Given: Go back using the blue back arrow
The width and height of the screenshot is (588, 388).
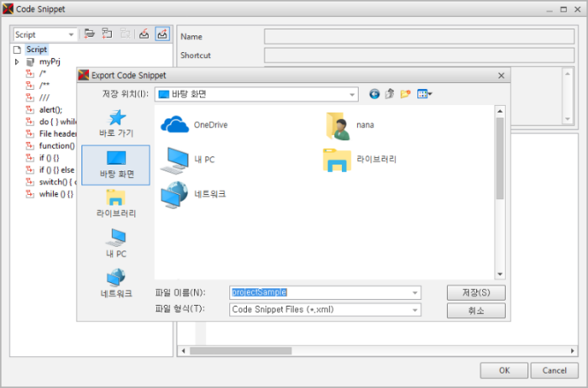Looking at the screenshot, I should tap(374, 94).
